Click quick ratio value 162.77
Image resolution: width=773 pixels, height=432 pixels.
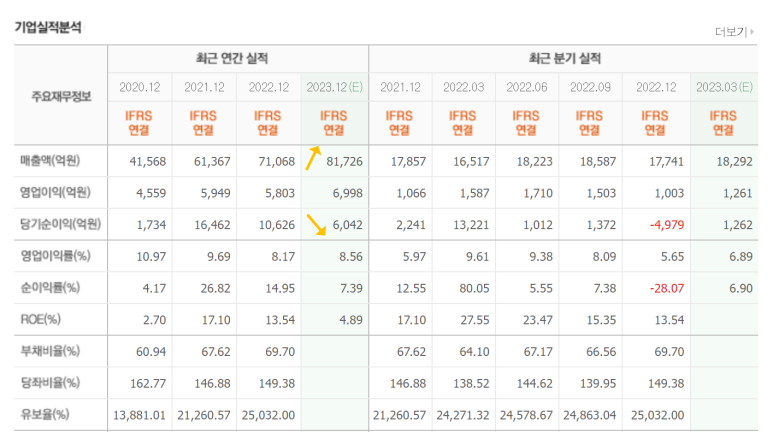coord(148,383)
